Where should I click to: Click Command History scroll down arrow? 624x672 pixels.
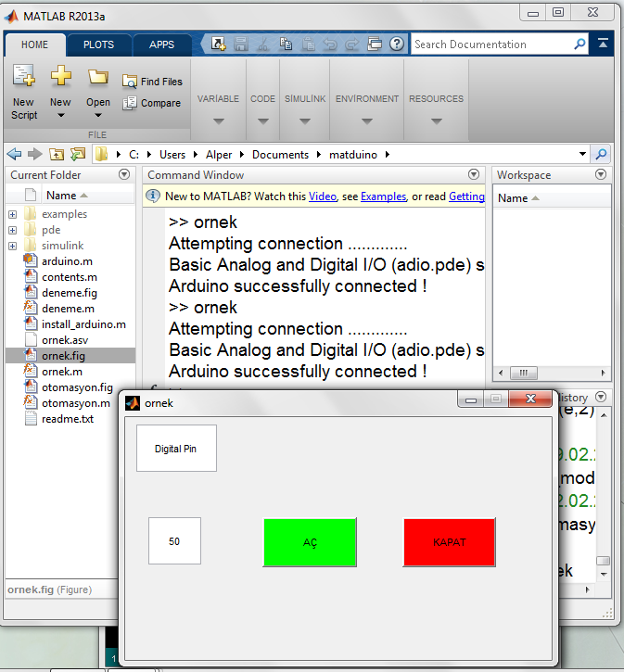[x=604, y=575]
